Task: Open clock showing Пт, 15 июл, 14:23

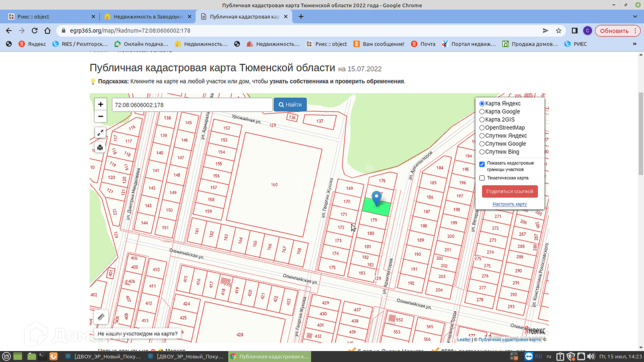Action: coord(620,356)
